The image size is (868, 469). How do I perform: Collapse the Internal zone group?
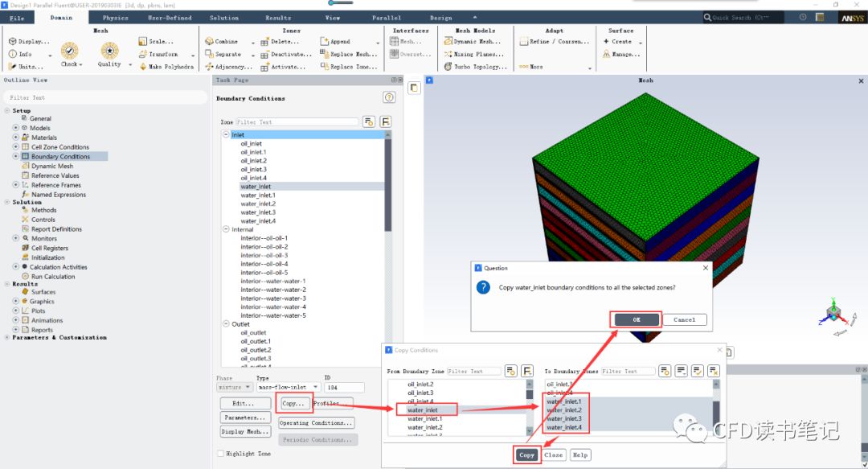(x=226, y=229)
